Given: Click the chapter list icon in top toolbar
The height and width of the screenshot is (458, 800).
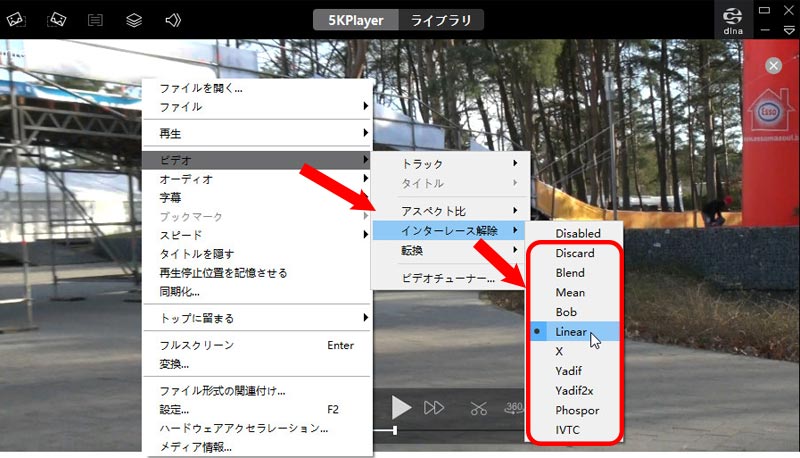Looking at the screenshot, I should coord(96,20).
